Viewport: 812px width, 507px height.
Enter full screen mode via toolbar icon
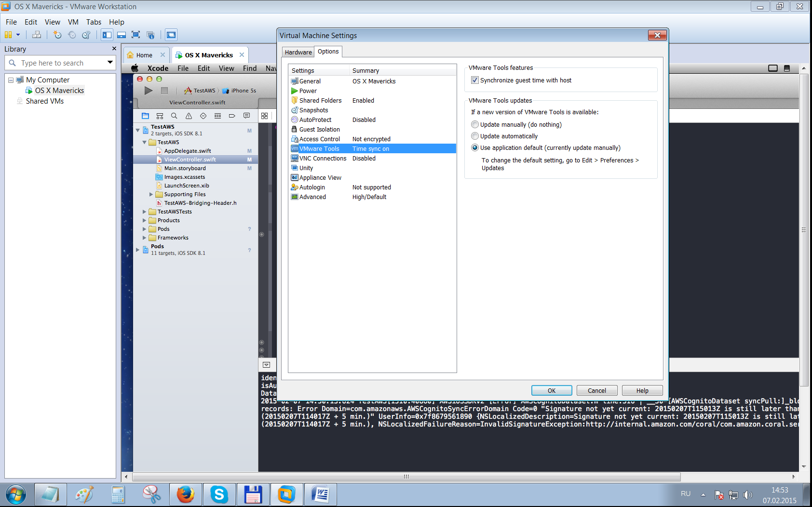pyautogui.click(x=136, y=35)
